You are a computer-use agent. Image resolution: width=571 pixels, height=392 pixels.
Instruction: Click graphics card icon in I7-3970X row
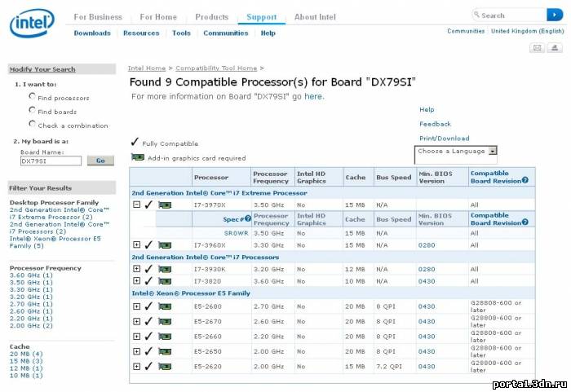[x=165, y=205]
